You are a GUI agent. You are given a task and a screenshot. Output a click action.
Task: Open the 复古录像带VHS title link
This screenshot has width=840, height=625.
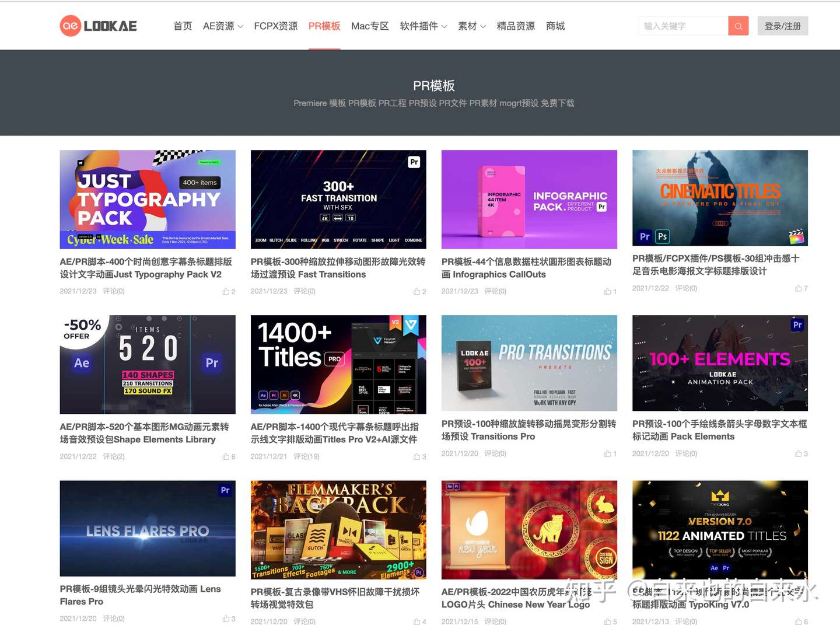click(x=335, y=598)
